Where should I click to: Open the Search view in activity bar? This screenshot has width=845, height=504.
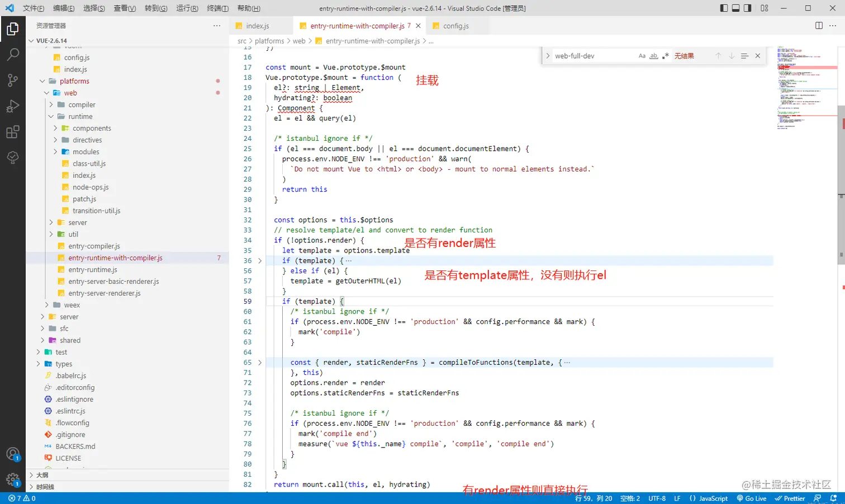click(12, 55)
